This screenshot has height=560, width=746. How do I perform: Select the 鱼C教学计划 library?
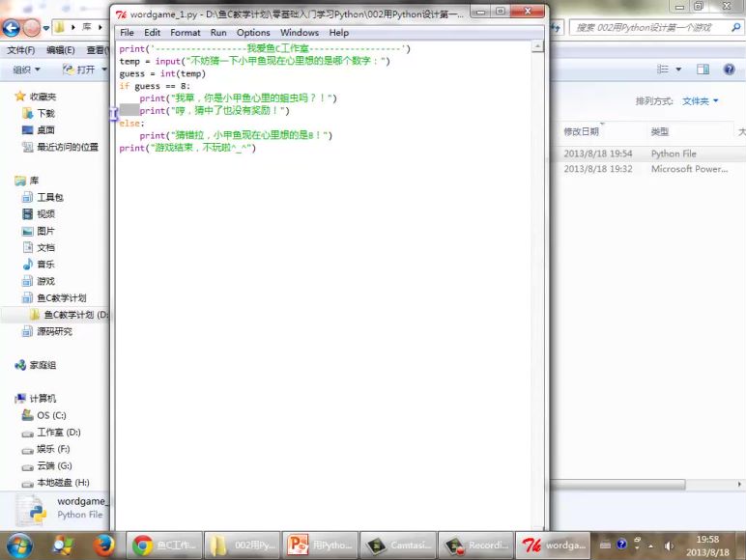[62, 298]
